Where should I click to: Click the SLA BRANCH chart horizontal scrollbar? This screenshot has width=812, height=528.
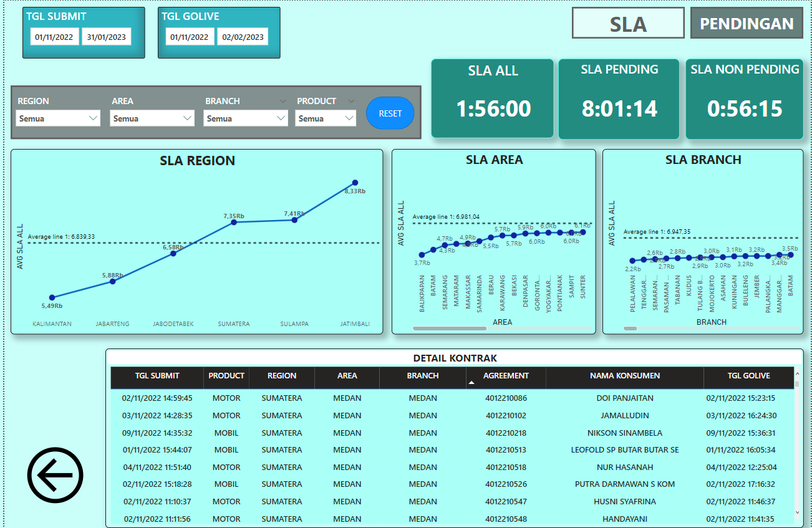tap(630, 328)
